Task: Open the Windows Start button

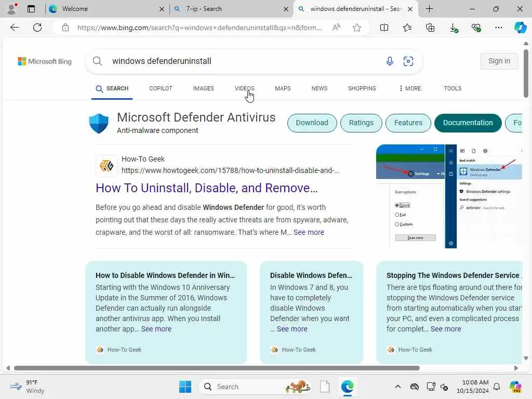Action: point(185,387)
